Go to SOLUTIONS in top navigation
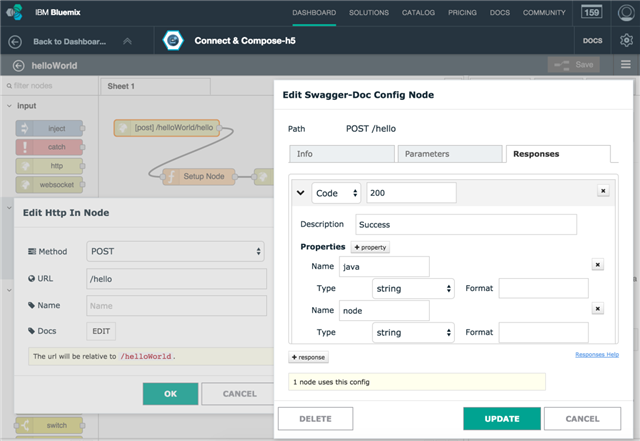This screenshot has width=640, height=441. [x=369, y=13]
